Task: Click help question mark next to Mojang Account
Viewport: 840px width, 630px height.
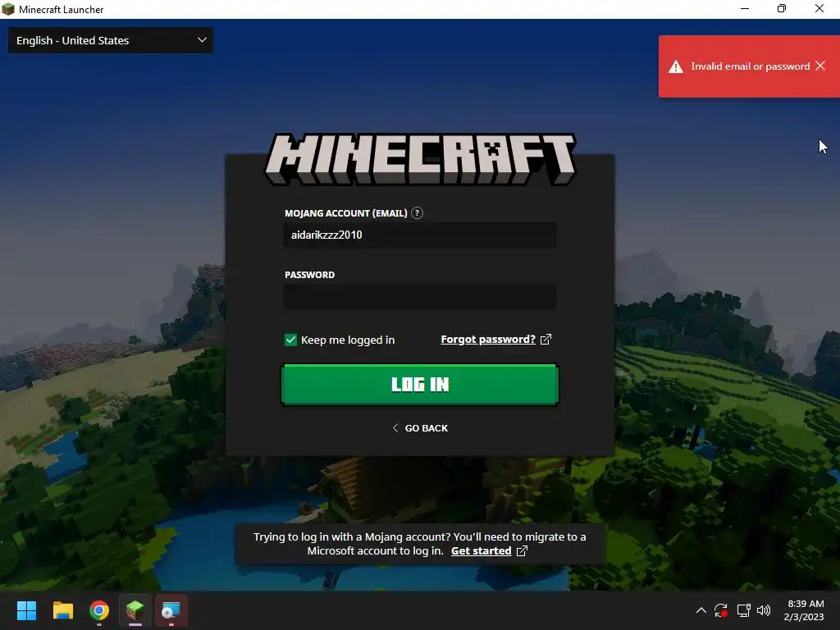Action: pos(417,213)
